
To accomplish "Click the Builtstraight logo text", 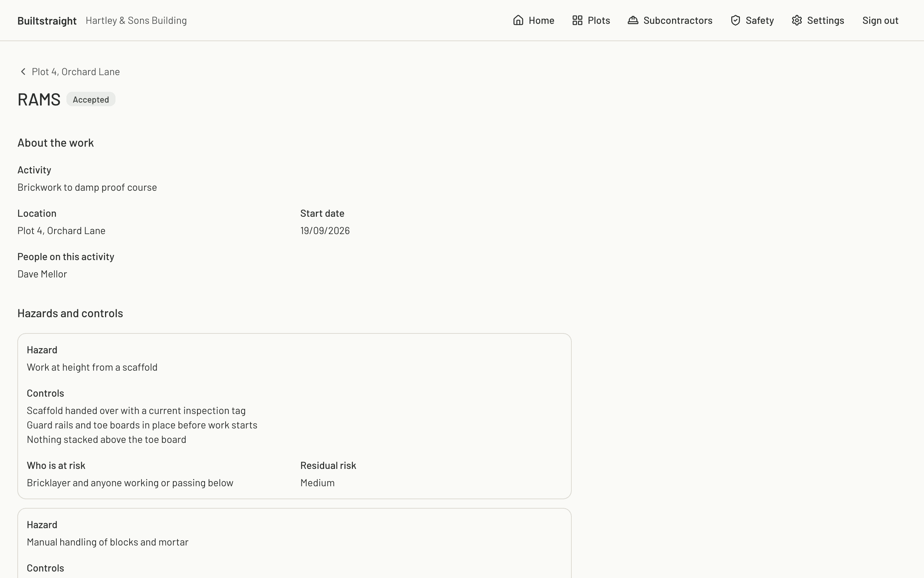I will coord(47,21).
